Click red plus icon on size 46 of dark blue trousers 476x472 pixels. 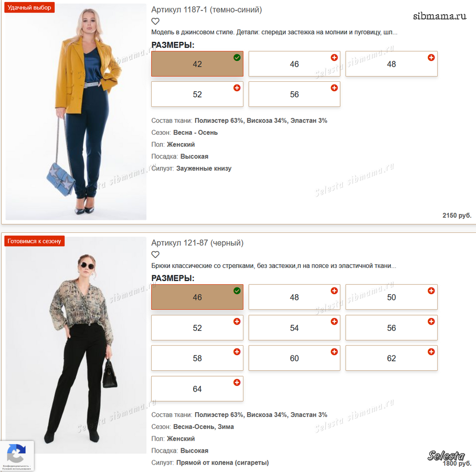click(334, 57)
